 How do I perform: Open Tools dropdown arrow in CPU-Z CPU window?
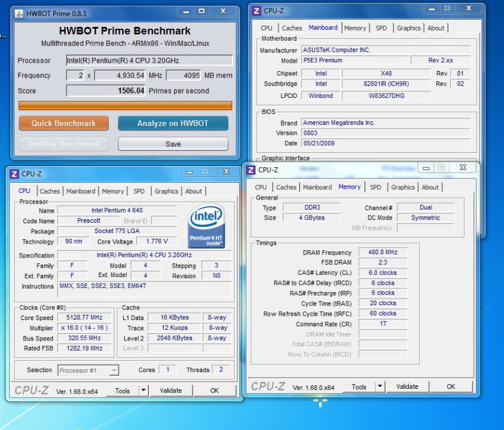tap(143, 391)
